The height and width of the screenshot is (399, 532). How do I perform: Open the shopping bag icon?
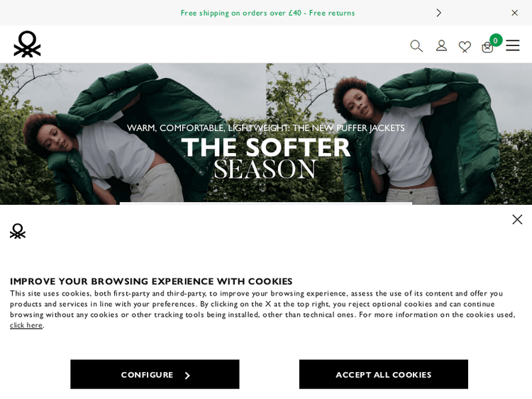coord(487,47)
